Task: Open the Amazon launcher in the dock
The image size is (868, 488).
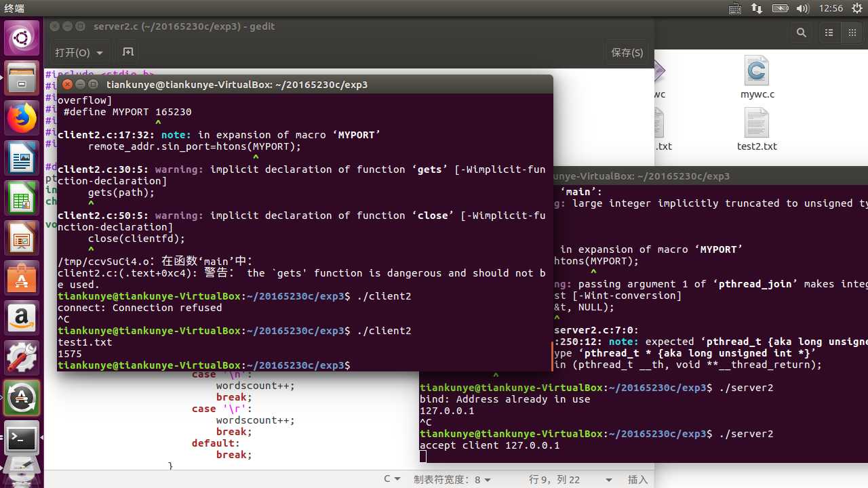Action: [22, 319]
